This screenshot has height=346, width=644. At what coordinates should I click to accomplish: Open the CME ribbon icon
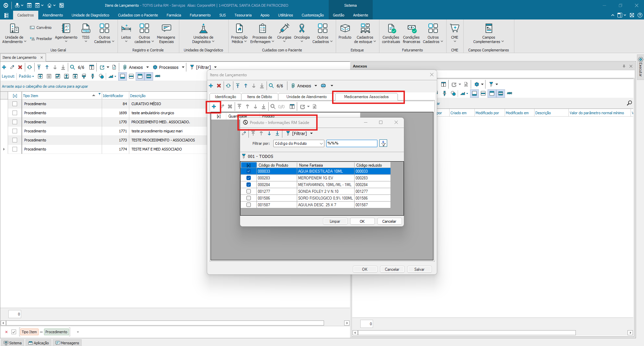(x=455, y=33)
